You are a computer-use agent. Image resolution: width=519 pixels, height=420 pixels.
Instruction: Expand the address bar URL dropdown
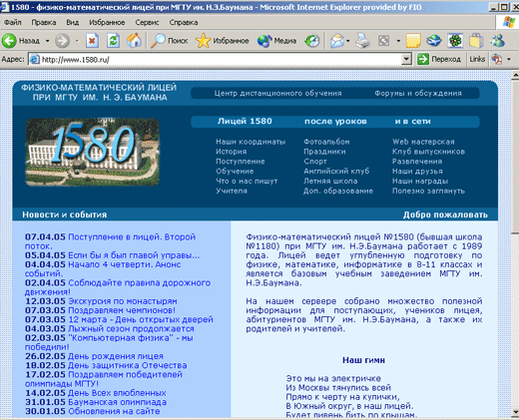point(406,60)
